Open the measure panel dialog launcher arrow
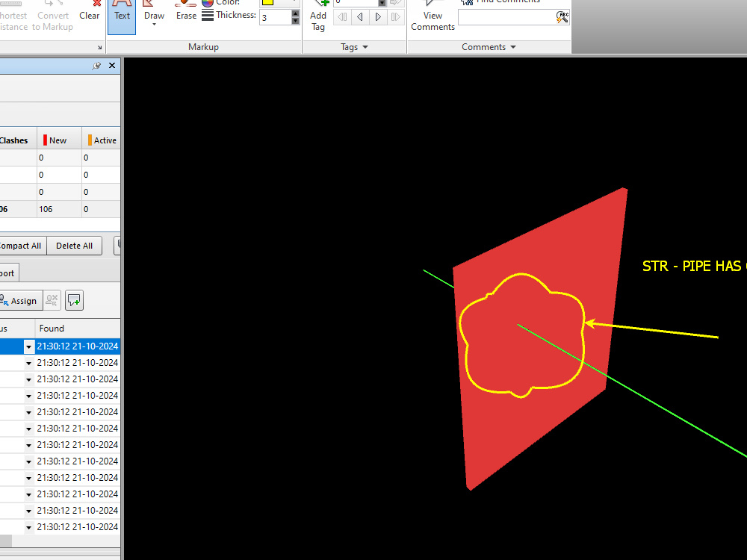This screenshot has width=747, height=560. tap(99, 47)
